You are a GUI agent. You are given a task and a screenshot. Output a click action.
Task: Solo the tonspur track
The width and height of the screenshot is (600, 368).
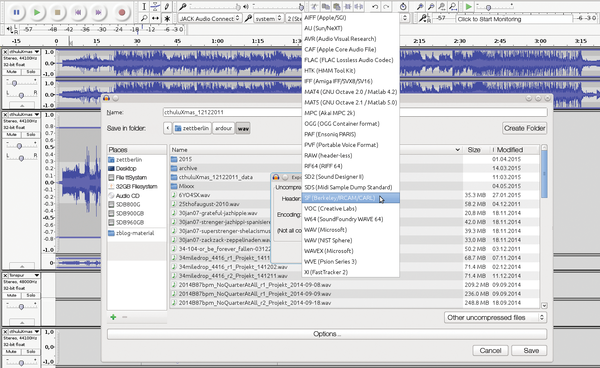pyautogui.click(x=31, y=295)
